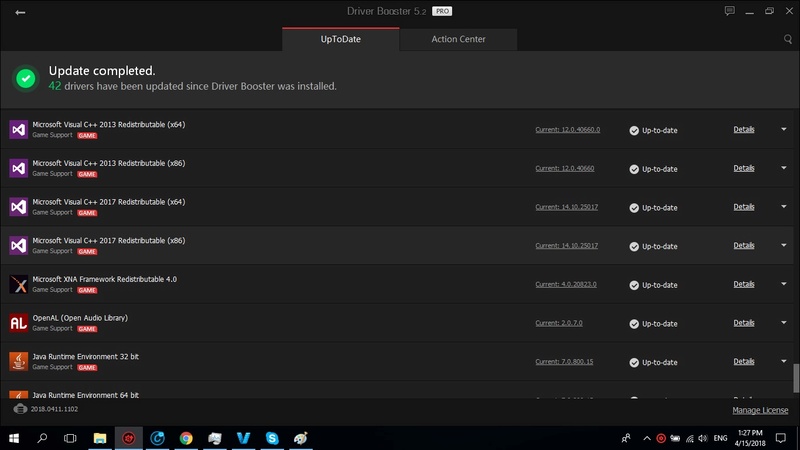Viewport: 800px width, 450px height.
Task: Expand Visual C++ 2017 (x64) row arrow
Action: (784, 207)
